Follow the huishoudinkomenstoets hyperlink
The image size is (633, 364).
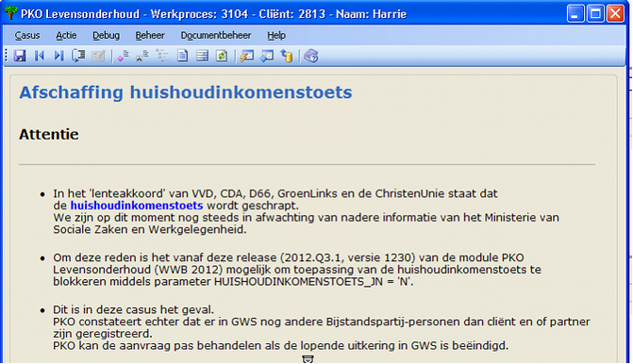pyautogui.click(x=137, y=206)
